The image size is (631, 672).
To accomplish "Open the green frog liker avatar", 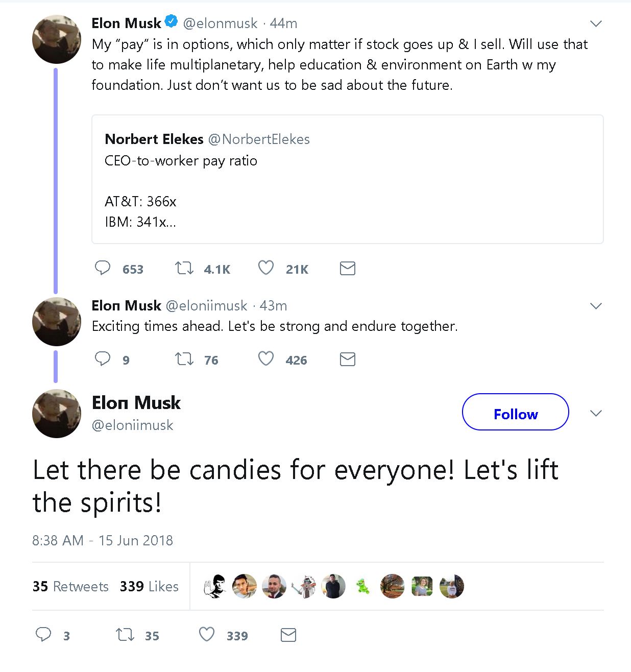I will pyautogui.click(x=362, y=586).
